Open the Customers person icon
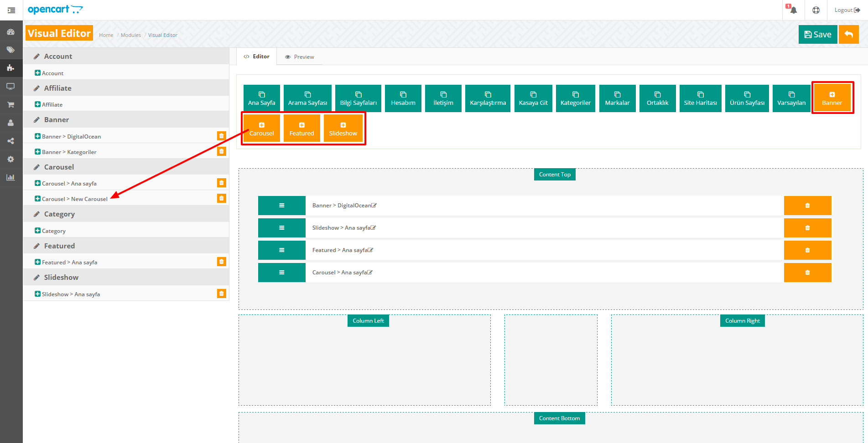Image resolution: width=868 pixels, height=443 pixels. (x=10, y=123)
